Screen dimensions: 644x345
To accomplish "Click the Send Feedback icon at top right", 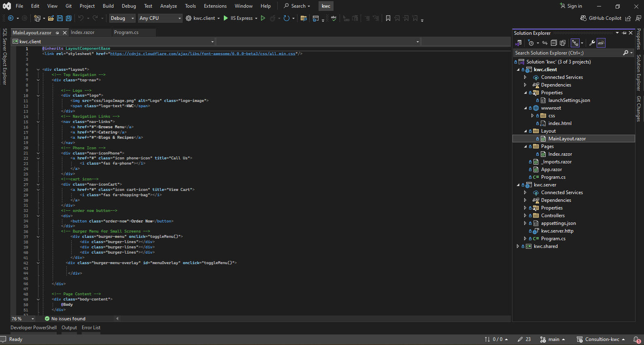I will [638, 18].
